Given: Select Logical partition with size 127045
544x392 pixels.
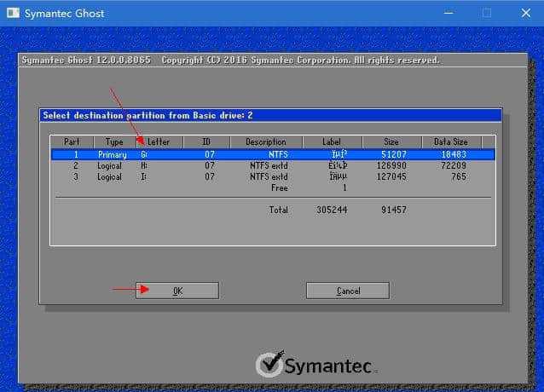Looking at the screenshot, I should [273, 176].
